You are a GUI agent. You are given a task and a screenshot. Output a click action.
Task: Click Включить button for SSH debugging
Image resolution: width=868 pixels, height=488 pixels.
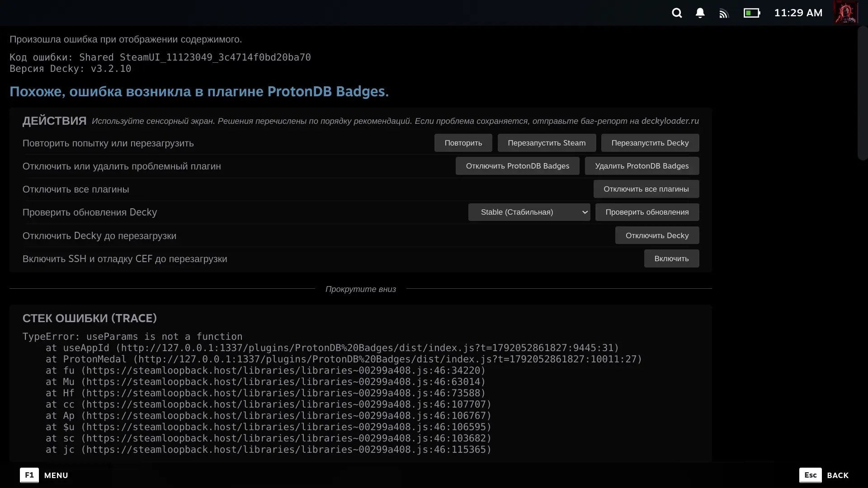(x=671, y=258)
